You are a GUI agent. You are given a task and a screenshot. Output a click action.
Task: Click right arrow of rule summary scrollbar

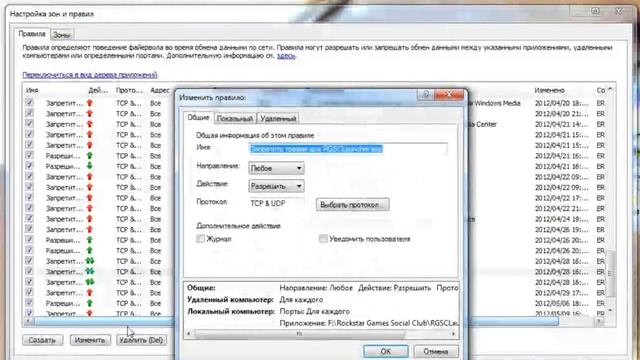453,334
